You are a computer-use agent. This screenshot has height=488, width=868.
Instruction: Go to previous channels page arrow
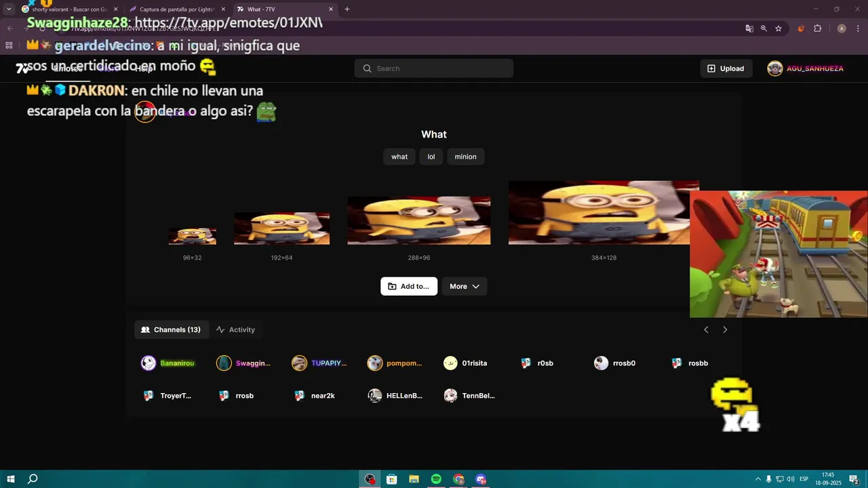pos(706,329)
